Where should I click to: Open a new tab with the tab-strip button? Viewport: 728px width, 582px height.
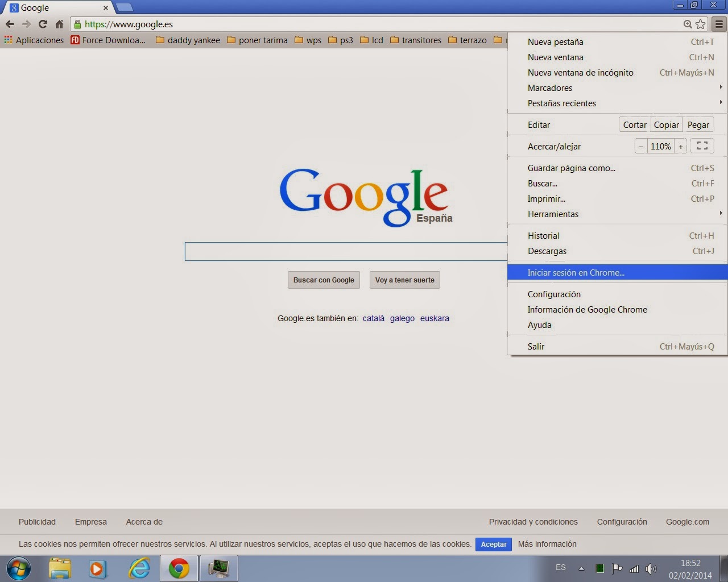(x=124, y=8)
